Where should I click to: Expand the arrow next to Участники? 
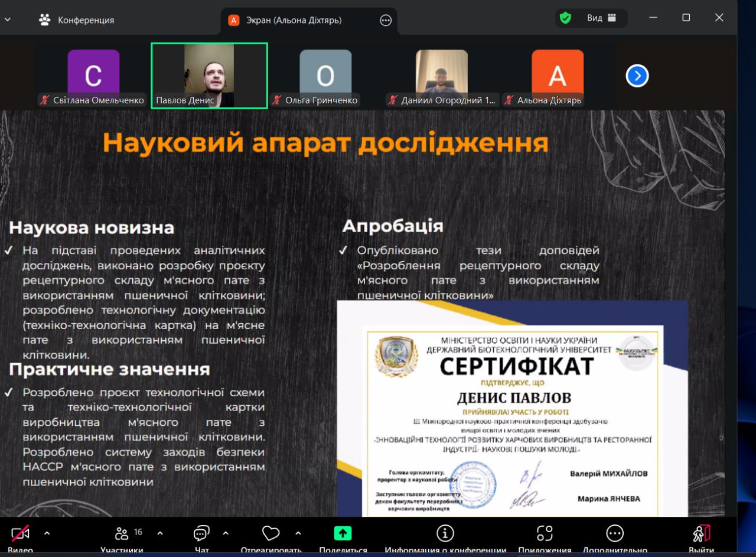(160, 533)
